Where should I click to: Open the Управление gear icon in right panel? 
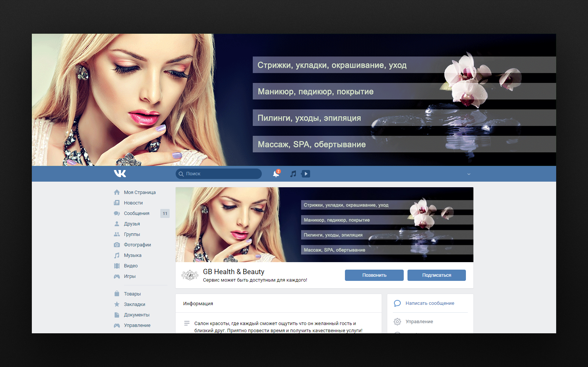(x=397, y=322)
